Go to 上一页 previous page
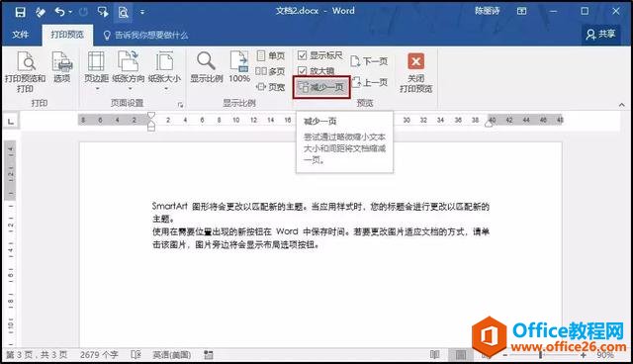633x364 pixels. 369,83
